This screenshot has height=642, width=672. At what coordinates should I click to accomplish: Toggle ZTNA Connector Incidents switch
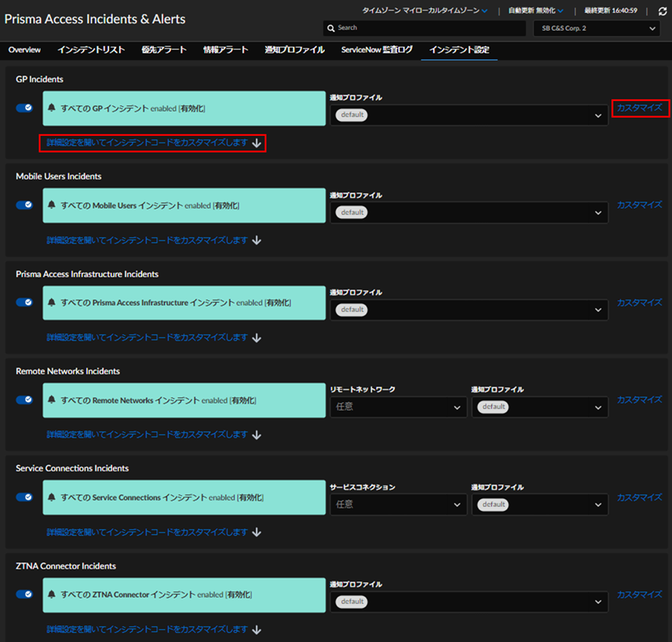point(24,594)
